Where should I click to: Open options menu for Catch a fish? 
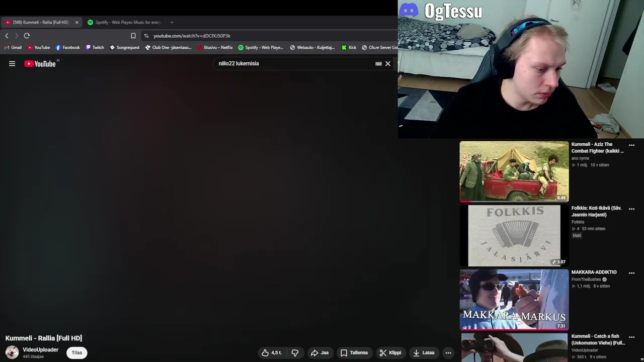pyautogui.click(x=631, y=337)
